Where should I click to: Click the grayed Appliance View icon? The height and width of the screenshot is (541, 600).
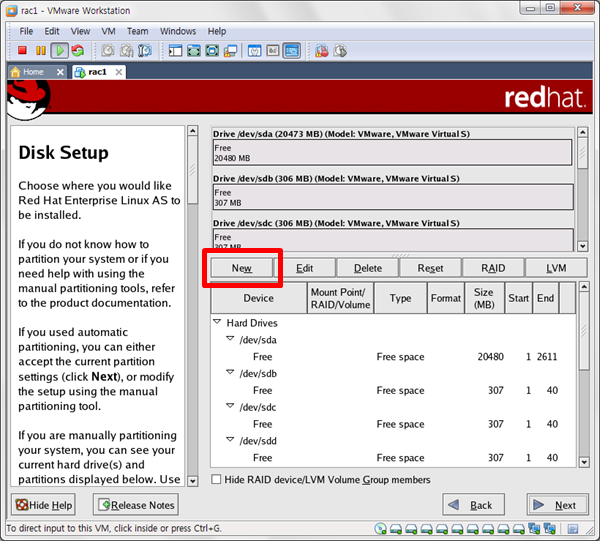click(273, 51)
